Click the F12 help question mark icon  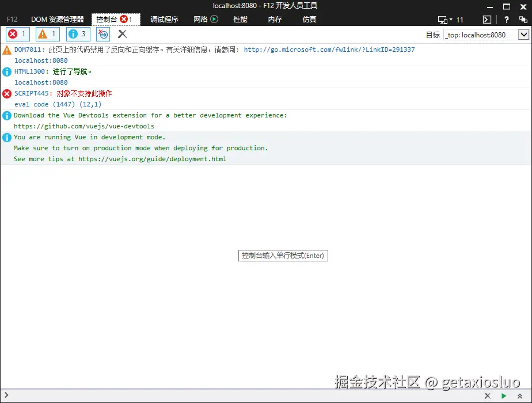pyautogui.click(x=506, y=19)
